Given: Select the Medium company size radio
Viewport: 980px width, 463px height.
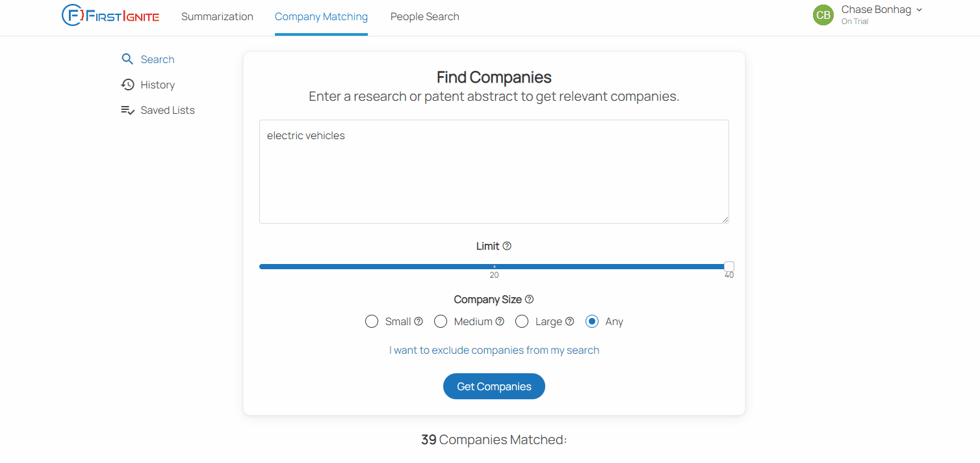Looking at the screenshot, I should pos(441,321).
